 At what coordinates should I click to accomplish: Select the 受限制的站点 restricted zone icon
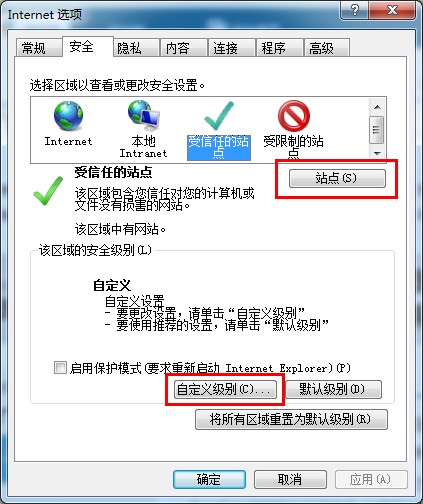pyautogui.click(x=294, y=116)
